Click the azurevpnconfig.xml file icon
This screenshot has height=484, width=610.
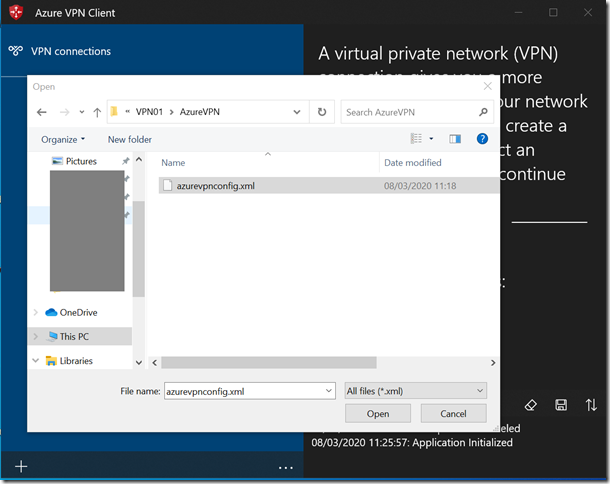[x=167, y=186]
